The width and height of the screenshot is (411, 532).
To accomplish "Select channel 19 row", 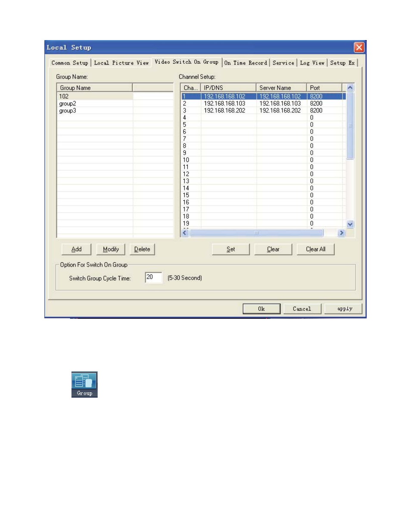I will tap(263, 224).
